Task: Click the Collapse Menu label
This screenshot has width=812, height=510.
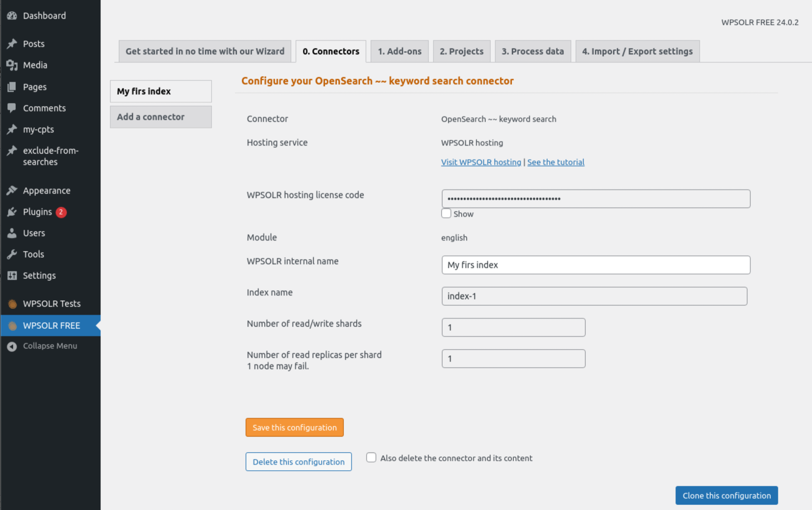Action: pyautogui.click(x=50, y=346)
